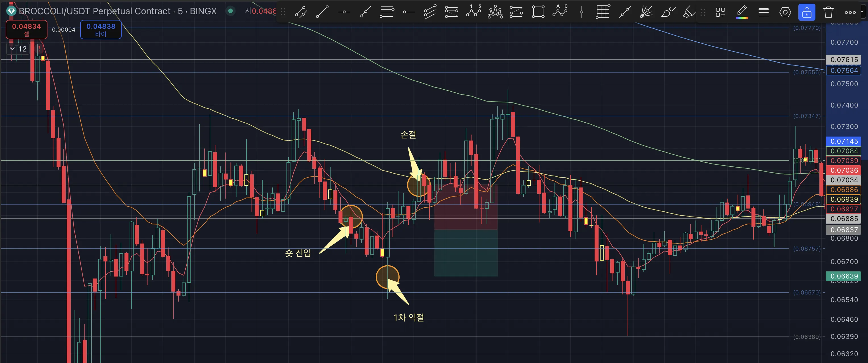Click the 0.06837 price axis label

[843, 230]
